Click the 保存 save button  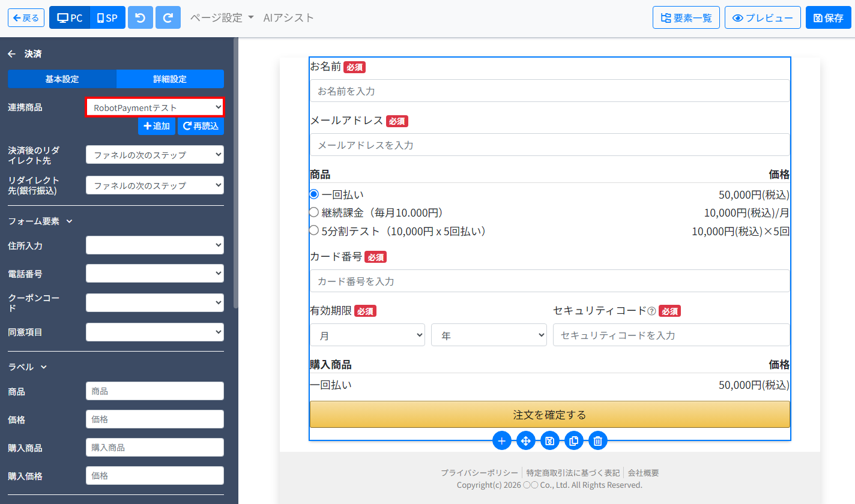[x=829, y=17]
